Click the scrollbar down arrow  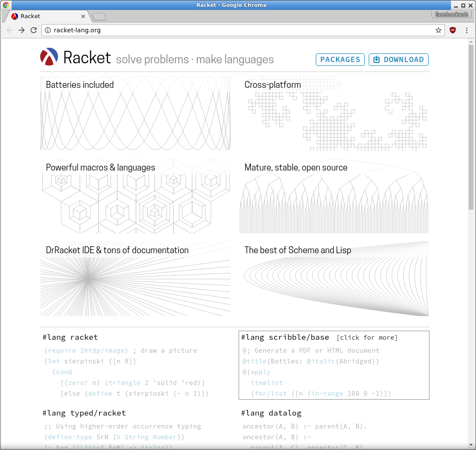click(471, 445)
